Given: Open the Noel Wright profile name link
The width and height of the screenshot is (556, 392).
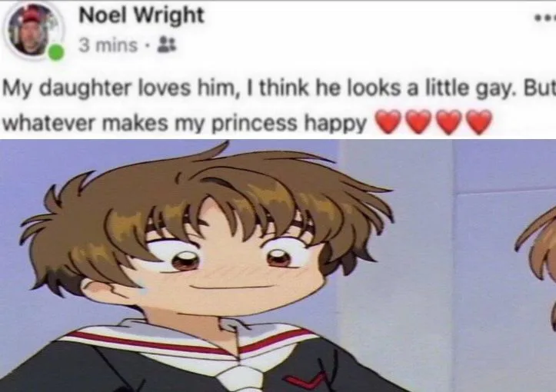Looking at the screenshot, I should (141, 15).
